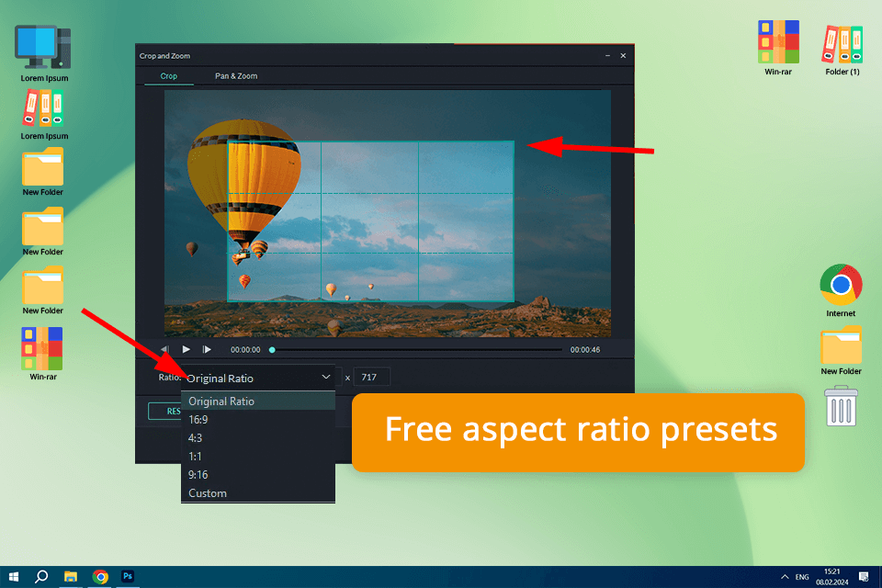Step forward one frame
Screen dimensions: 882x588
(207, 349)
